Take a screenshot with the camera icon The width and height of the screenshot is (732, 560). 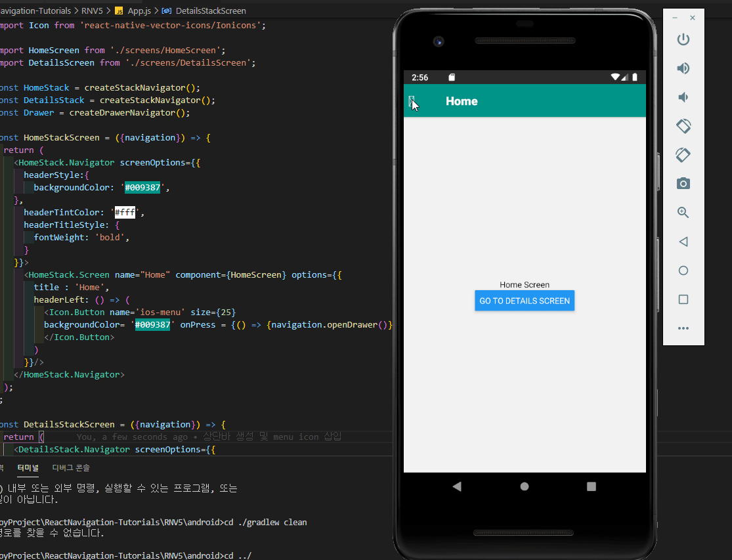[x=683, y=184]
